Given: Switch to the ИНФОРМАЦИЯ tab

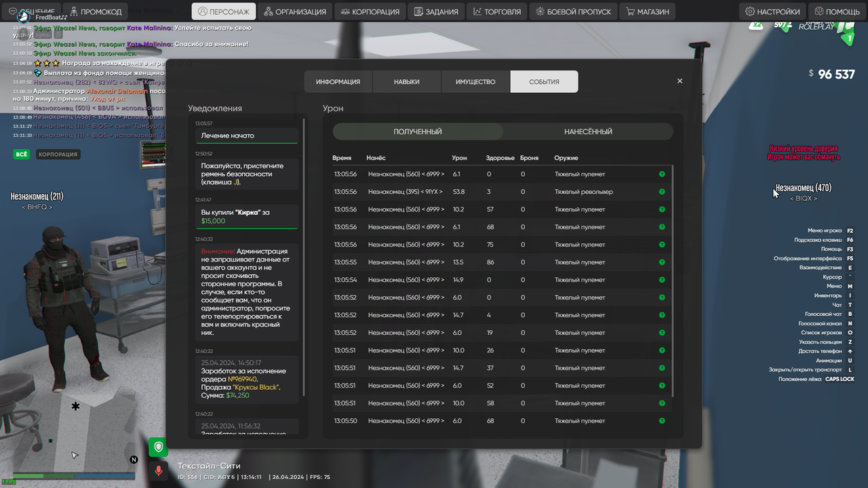Looking at the screenshot, I should pyautogui.click(x=338, y=81).
